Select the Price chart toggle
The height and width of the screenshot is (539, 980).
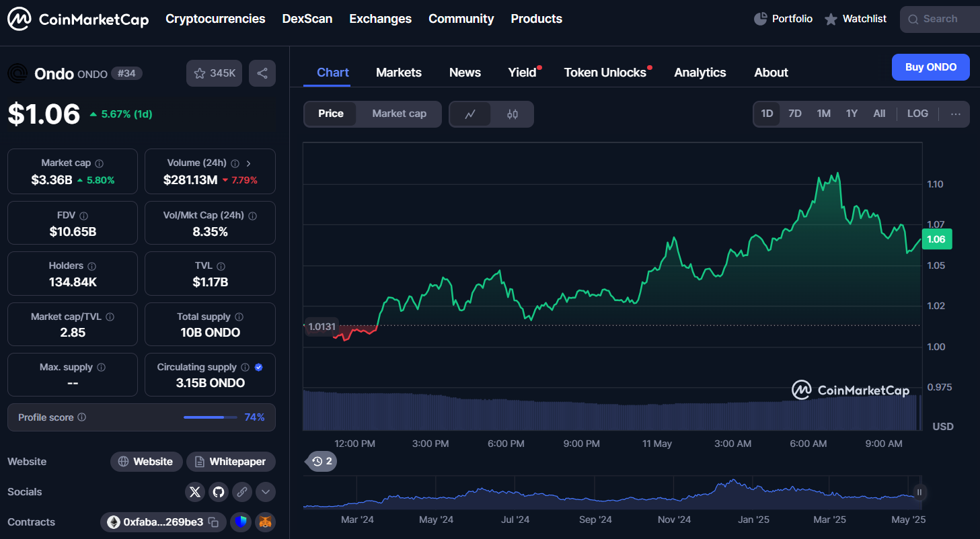(x=331, y=114)
